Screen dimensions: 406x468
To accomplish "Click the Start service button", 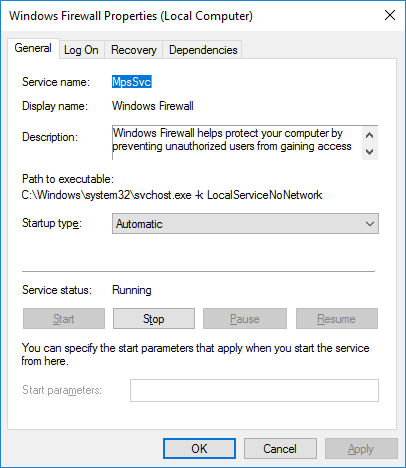I will click(64, 319).
